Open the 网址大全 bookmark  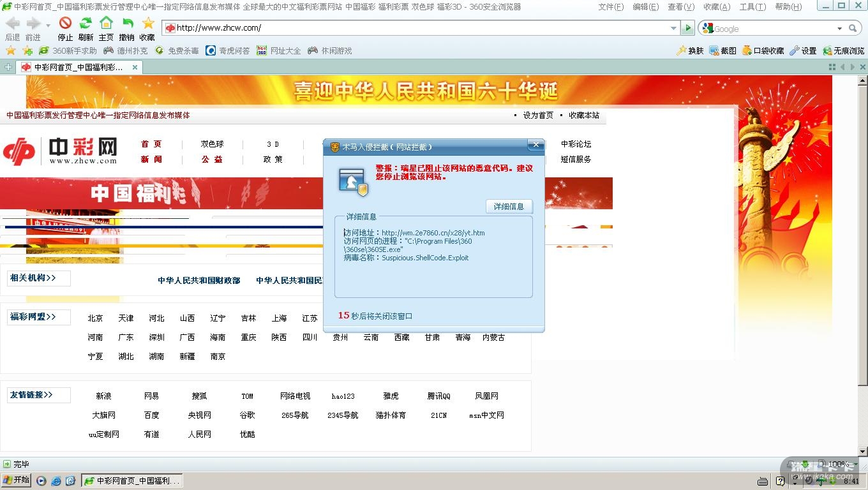(279, 50)
